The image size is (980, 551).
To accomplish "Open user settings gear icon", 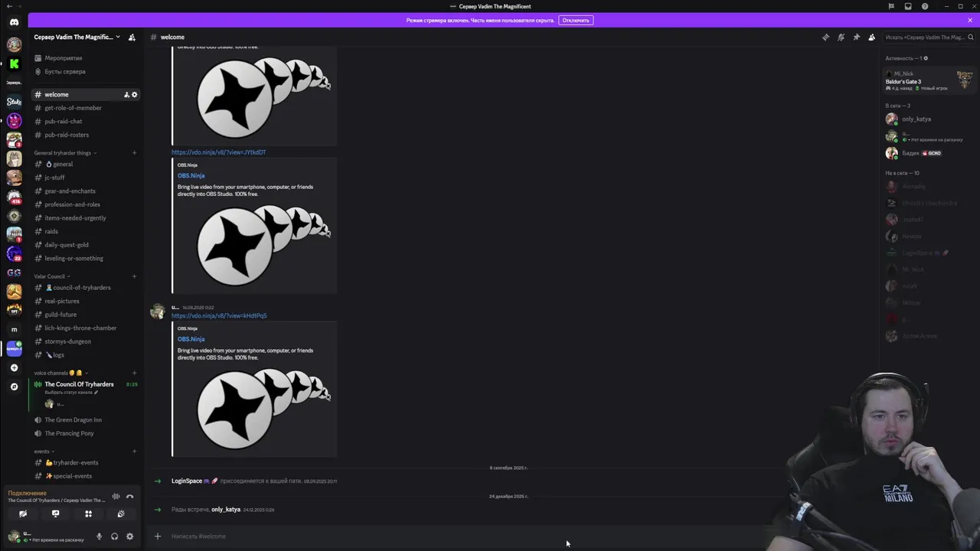I will point(129,536).
